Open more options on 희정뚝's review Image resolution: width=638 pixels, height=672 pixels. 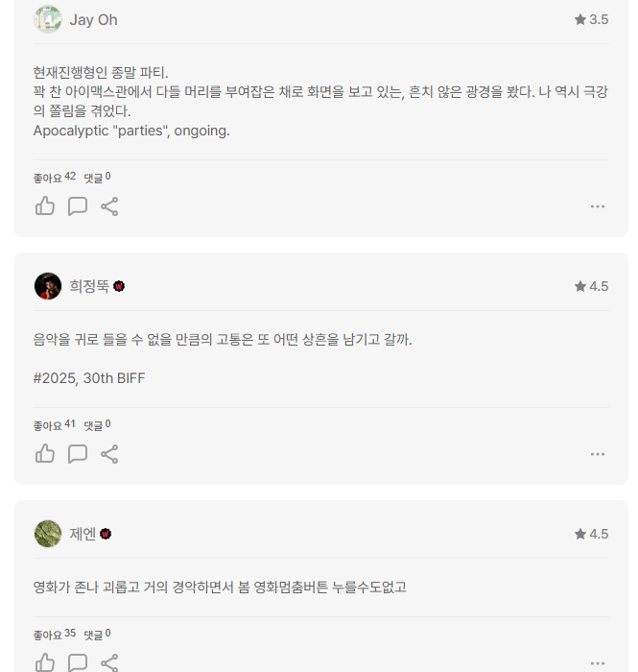pyautogui.click(x=598, y=454)
